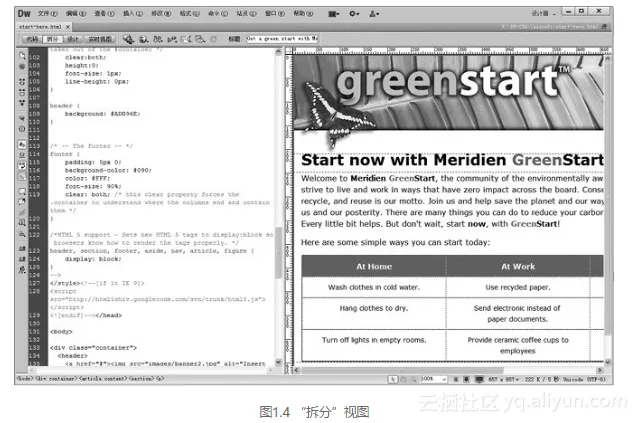Click the code view vertical scrollbar thumb
Screen dimensions: 638x423
(279, 253)
